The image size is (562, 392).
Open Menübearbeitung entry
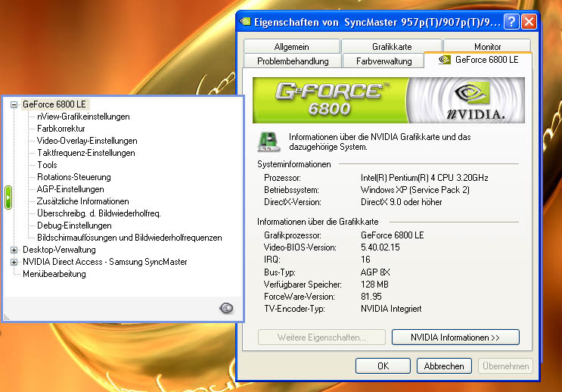54,274
